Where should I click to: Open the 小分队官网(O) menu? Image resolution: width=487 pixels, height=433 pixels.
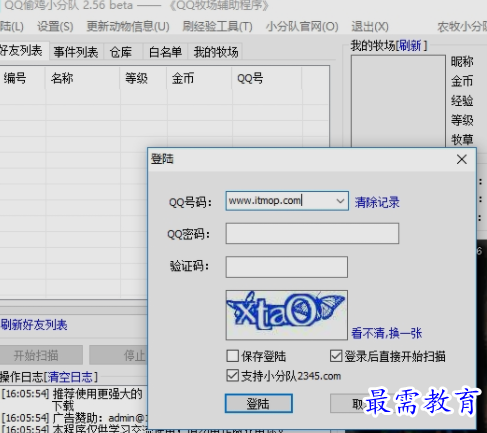[302, 26]
